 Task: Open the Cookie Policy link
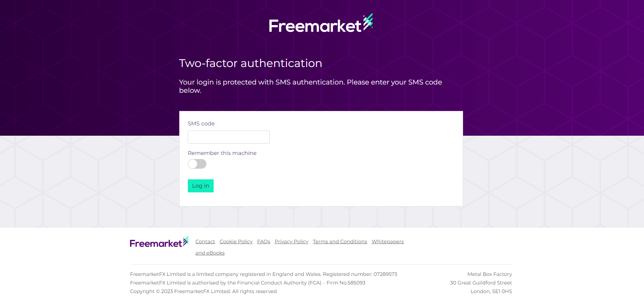(236, 242)
